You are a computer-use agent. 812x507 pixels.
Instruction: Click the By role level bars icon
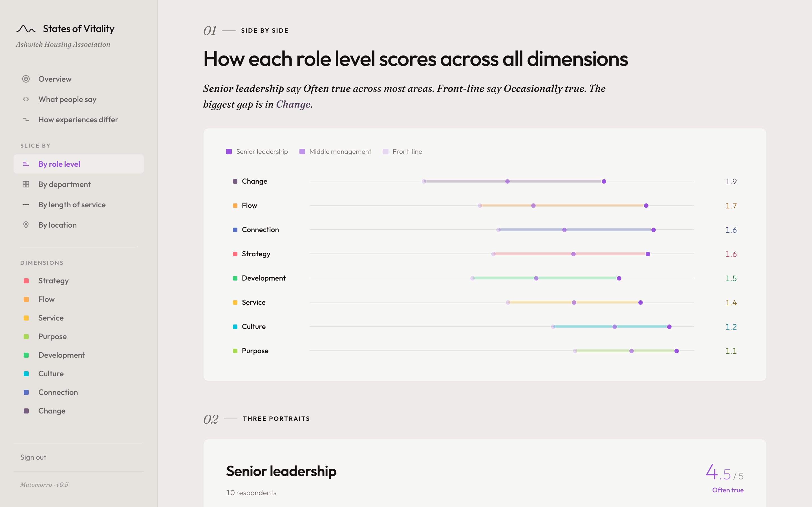click(26, 164)
